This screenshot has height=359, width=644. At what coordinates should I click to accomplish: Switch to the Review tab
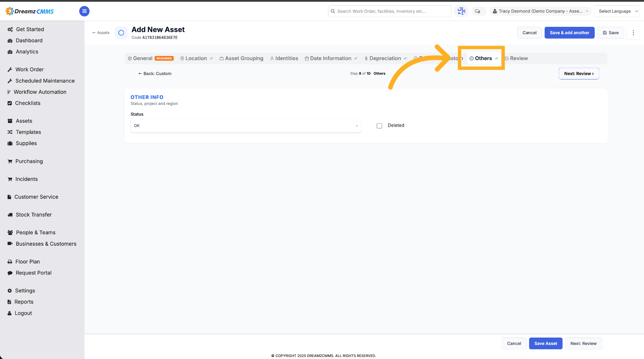517,58
